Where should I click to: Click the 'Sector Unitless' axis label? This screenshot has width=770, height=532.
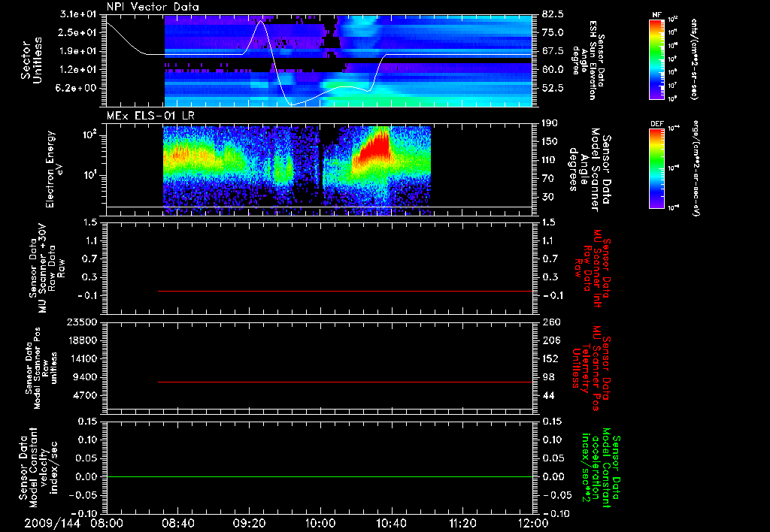[x=32, y=60]
